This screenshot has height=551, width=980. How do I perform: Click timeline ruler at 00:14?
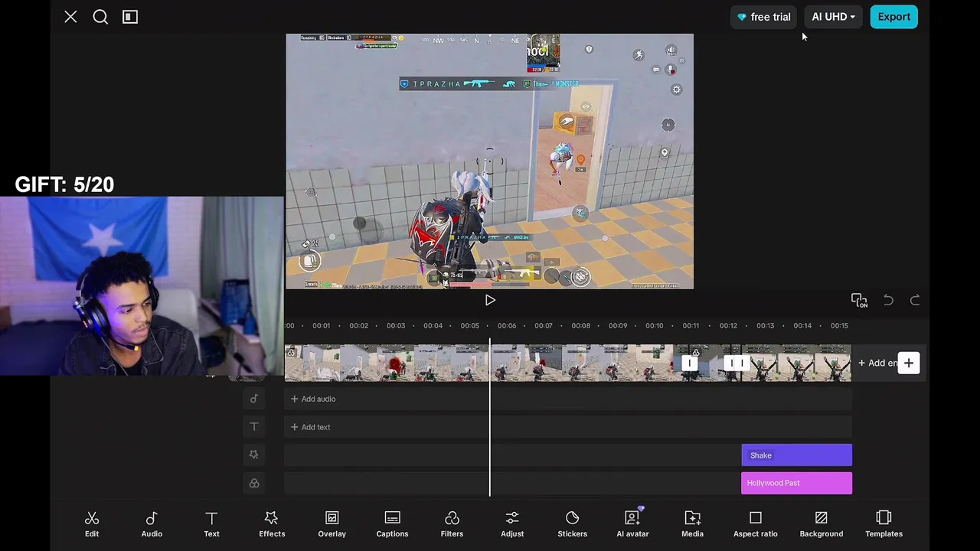pos(802,326)
